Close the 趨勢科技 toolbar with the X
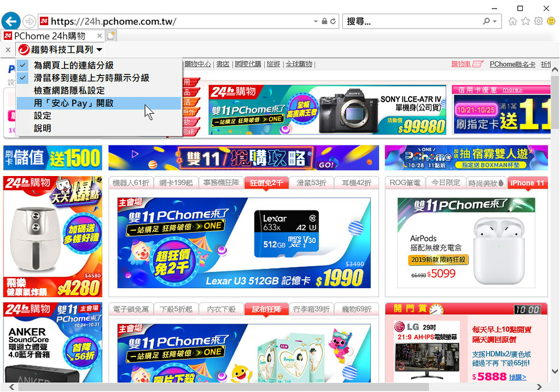 [8, 50]
